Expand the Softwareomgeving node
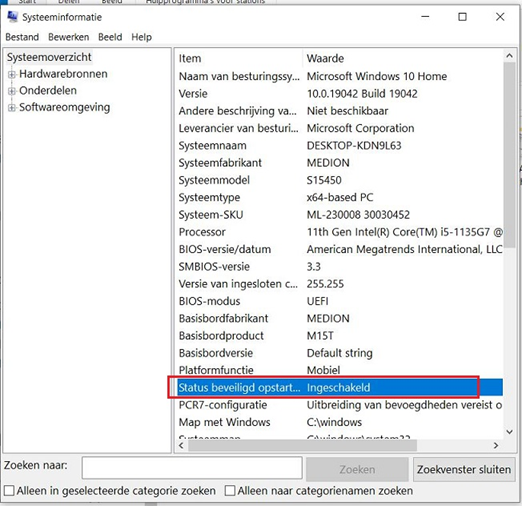This screenshot has width=522, height=506. click(12, 107)
